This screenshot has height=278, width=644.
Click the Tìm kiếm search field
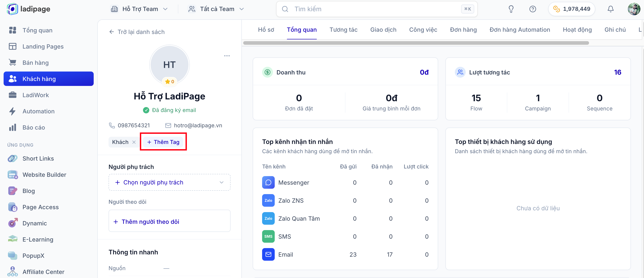click(377, 9)
